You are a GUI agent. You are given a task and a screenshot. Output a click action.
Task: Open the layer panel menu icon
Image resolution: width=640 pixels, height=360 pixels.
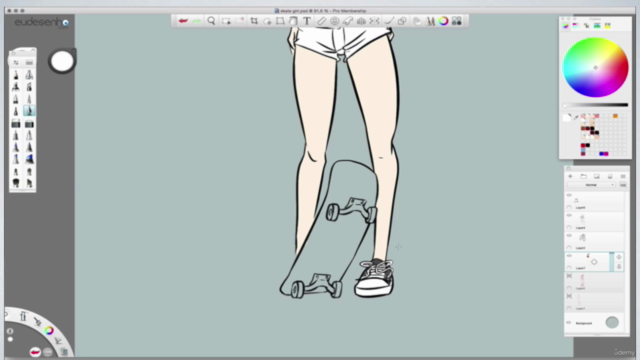click(x=623, y=176)
